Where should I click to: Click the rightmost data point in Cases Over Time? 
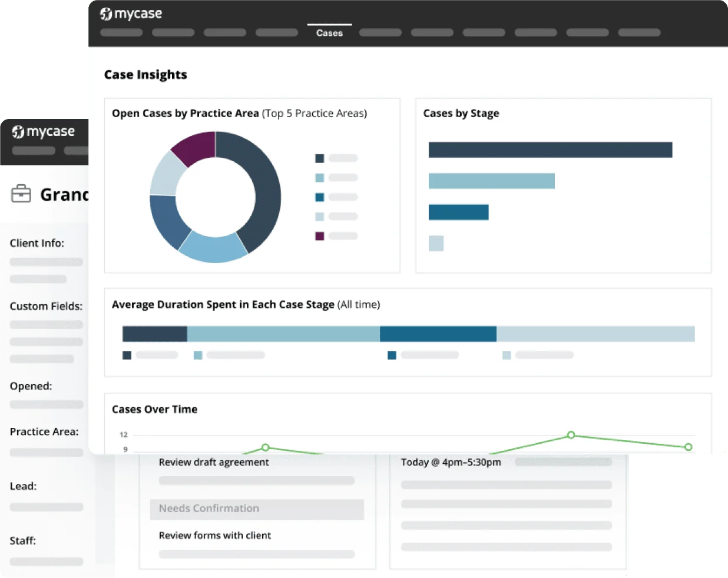click(688, 447)
